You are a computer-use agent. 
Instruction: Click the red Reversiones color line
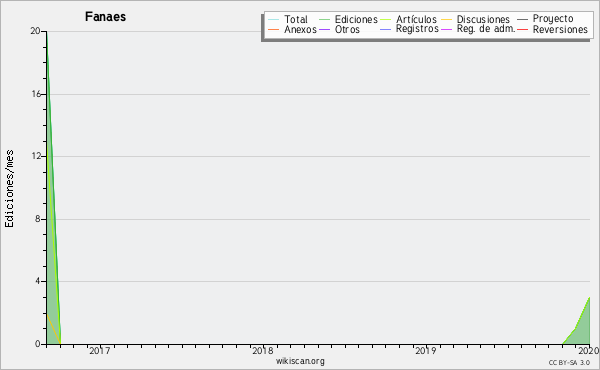[522, 29]
